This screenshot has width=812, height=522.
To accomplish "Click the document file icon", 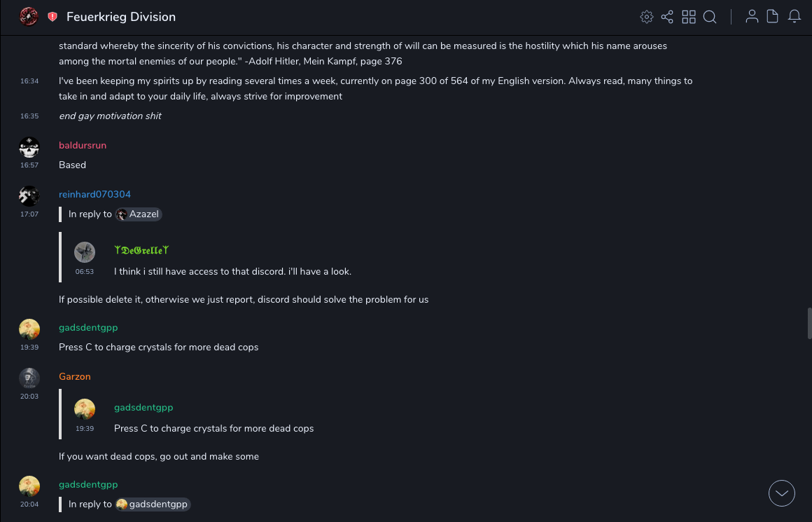I will 773,17.
